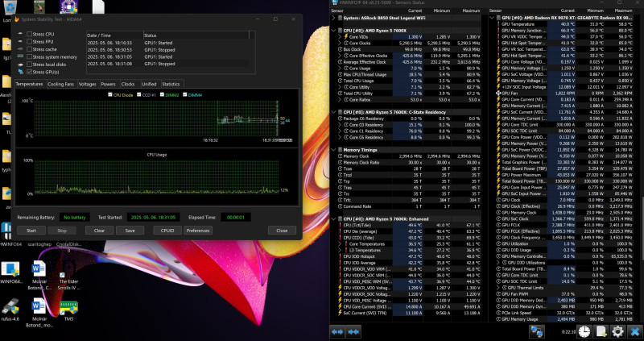Click the HWiNFO collapse columns arrows icon
The height and width of the screenshot is (341, 644).
pos(353,331)
